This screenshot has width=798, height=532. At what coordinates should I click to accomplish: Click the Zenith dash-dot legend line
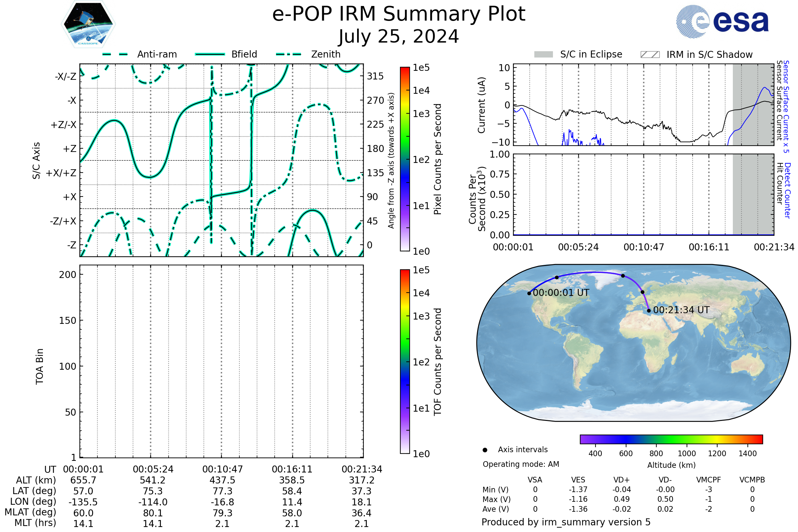(x=288, y=54)
